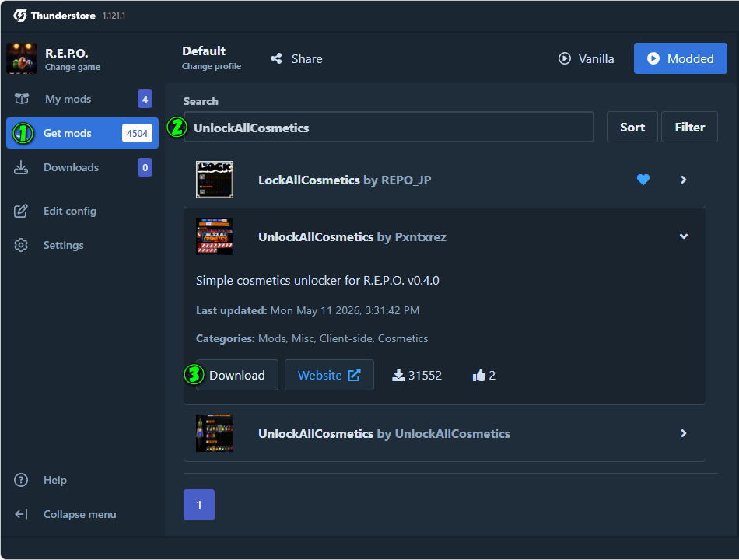Viewport: 739px width, 560px height.
Task: Launch the game with Modded button
Action: (680, 58)
